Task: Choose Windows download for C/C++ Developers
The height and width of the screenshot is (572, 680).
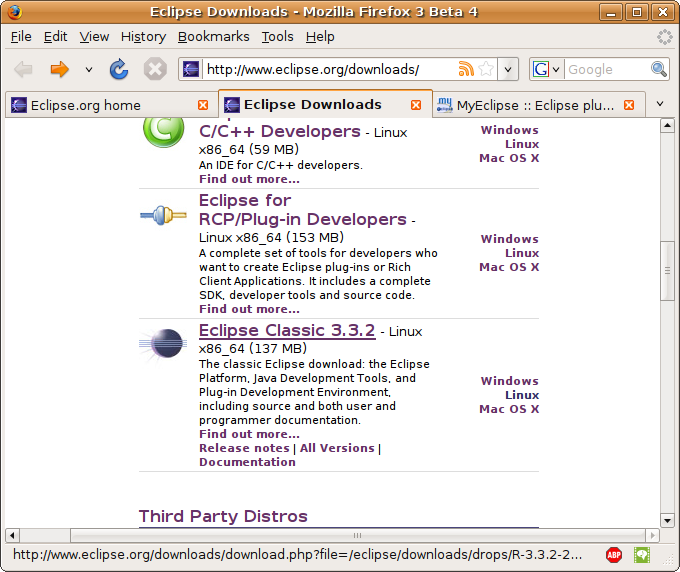Action: [510, 130]
